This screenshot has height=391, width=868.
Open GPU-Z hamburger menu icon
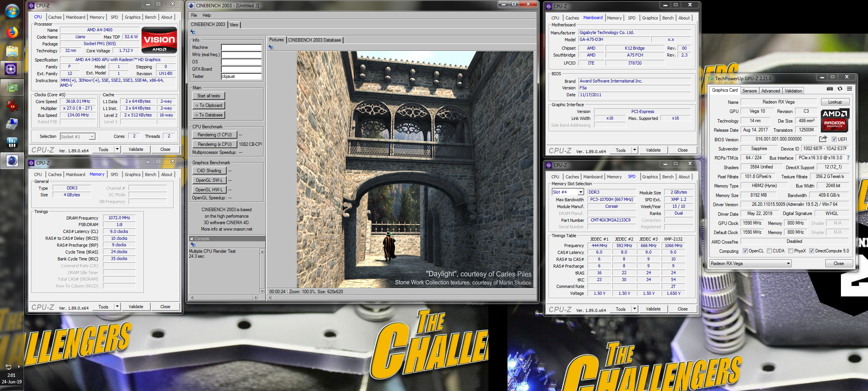click(849, 89)
